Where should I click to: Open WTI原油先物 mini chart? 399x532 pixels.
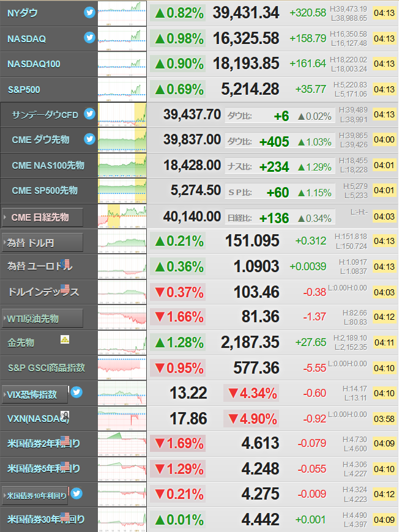pyautogui.click(x=122, y=317)
